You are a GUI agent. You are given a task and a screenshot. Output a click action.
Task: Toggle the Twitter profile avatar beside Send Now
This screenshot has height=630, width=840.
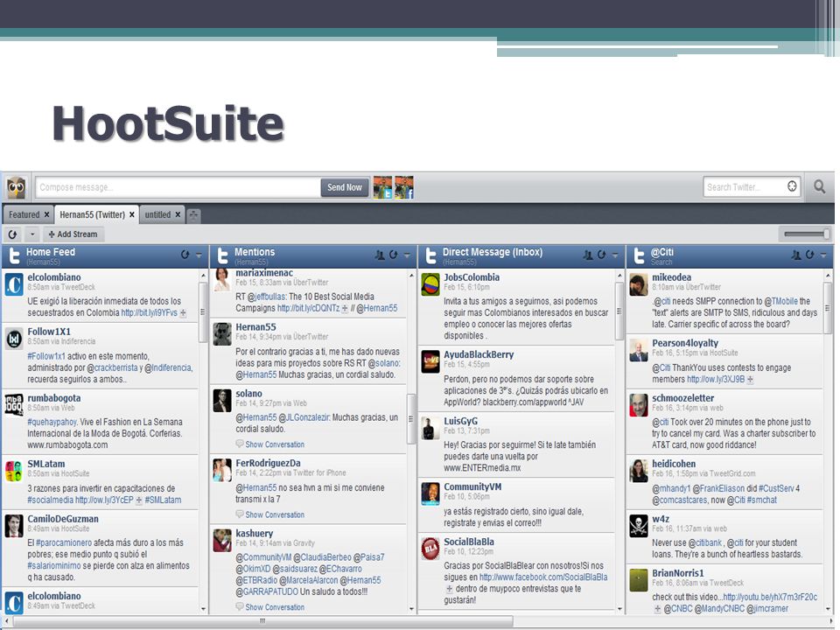382,187
